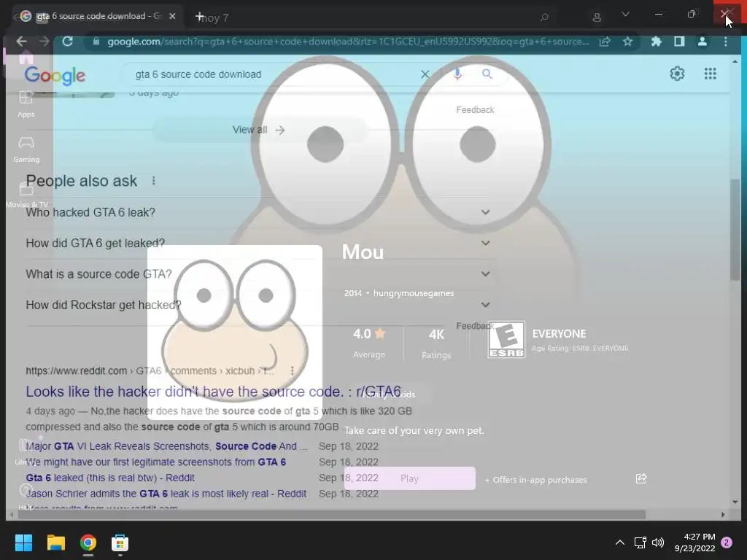
Task: Reload the Google search page
Action: (68, 42)
